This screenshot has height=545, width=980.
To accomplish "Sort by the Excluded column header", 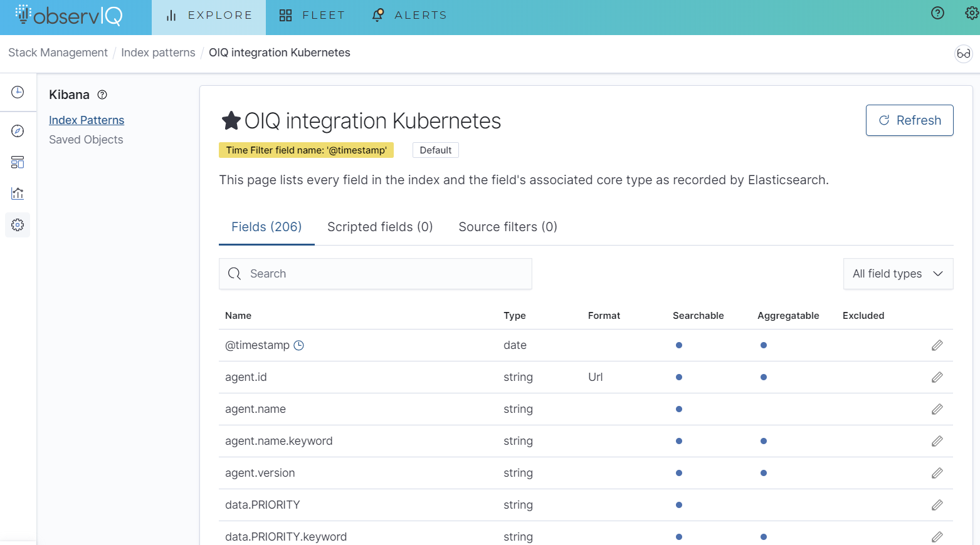I will coord(863,316).
